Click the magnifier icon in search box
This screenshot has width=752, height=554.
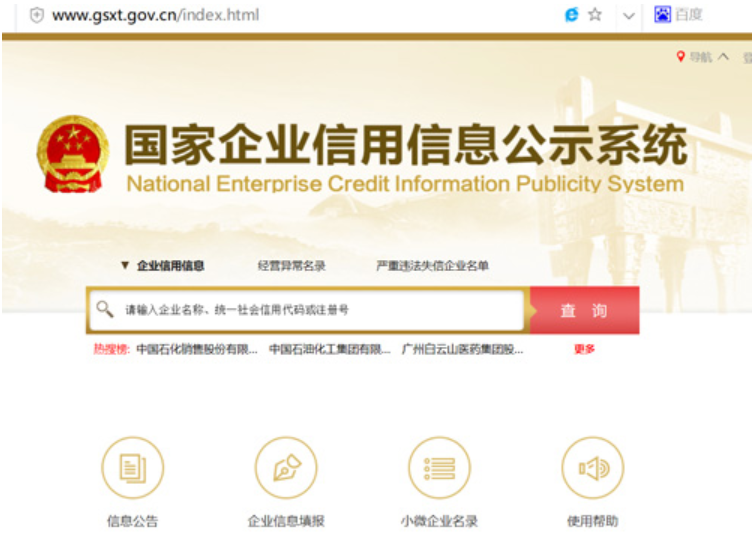click(x=104, y=310)
